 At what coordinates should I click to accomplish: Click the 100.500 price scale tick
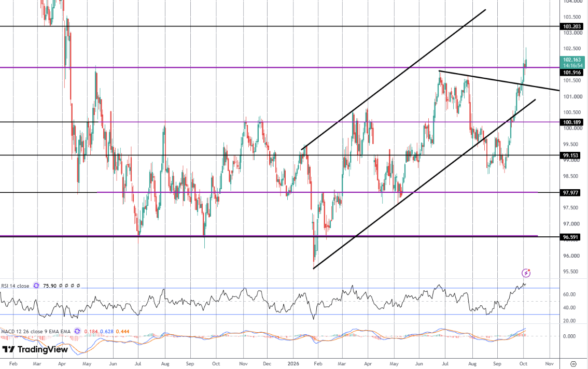click(572, 112)
